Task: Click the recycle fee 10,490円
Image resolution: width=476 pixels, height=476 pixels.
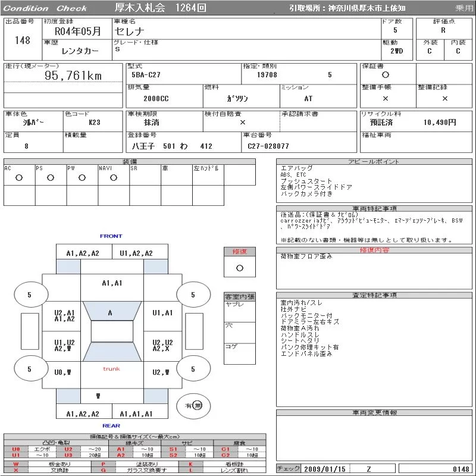Action: point(440,122)
